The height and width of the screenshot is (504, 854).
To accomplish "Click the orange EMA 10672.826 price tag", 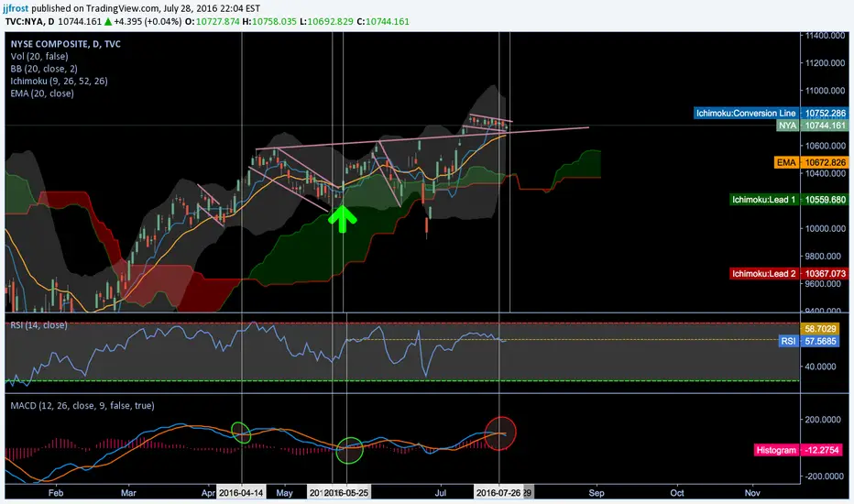I will point(811,162).
